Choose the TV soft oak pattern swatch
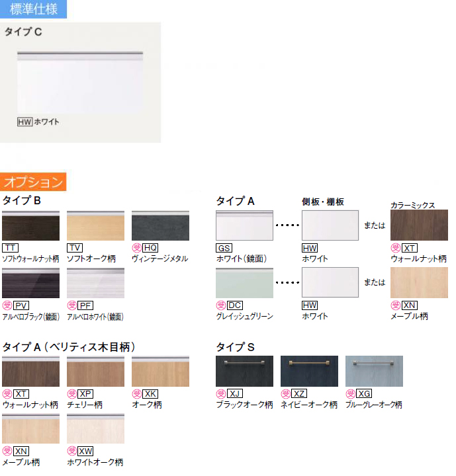The image size is (456, 476). click(x=95, y=226)
